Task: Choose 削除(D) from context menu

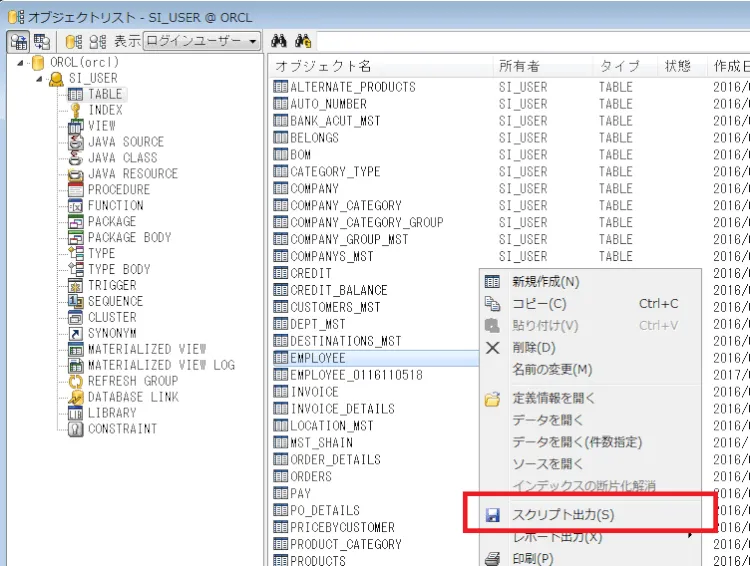Action: point(590,348)
